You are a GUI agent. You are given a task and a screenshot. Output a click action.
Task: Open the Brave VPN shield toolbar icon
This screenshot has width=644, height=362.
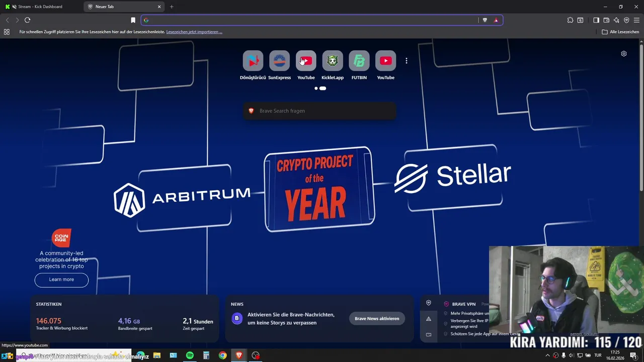point(626,20)
